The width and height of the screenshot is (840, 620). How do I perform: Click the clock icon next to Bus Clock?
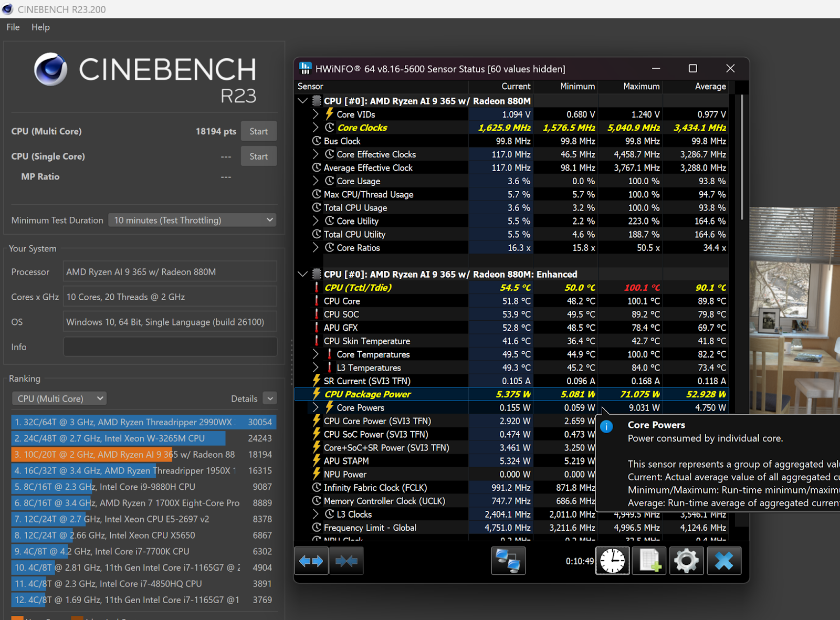[x=317, y=141]
